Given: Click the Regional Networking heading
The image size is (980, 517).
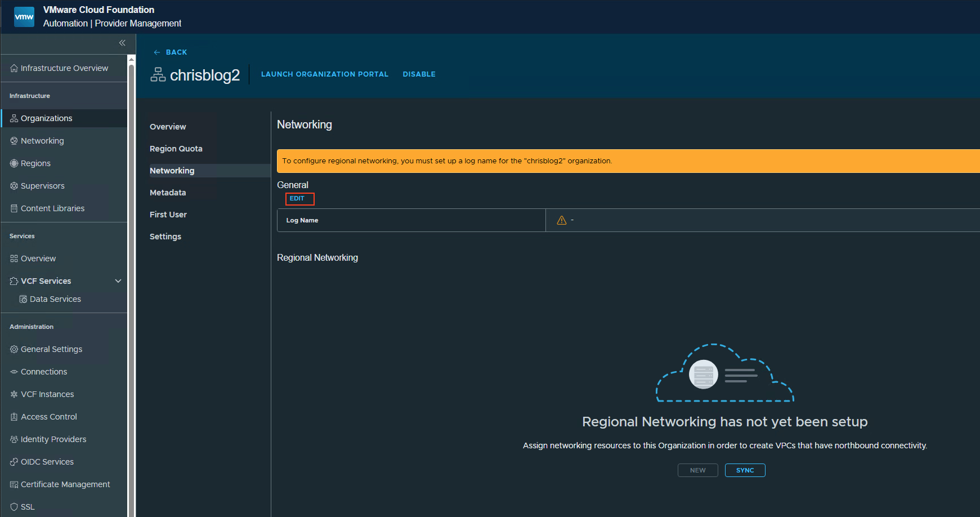Looking at the screenshot, I should tap(317, 257).
